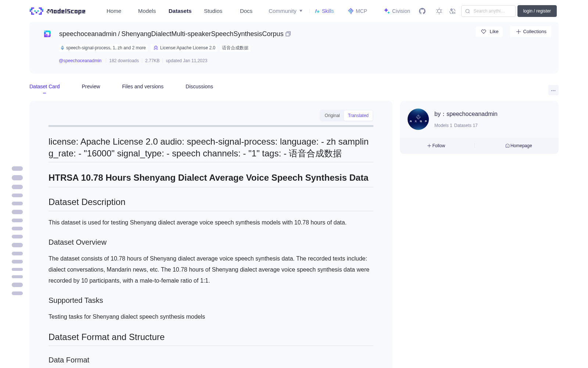Image resolution: width=588 pixels, height=368 pixels.
Task: Open the Discussions tab
Action: click(x=199, y=86)
